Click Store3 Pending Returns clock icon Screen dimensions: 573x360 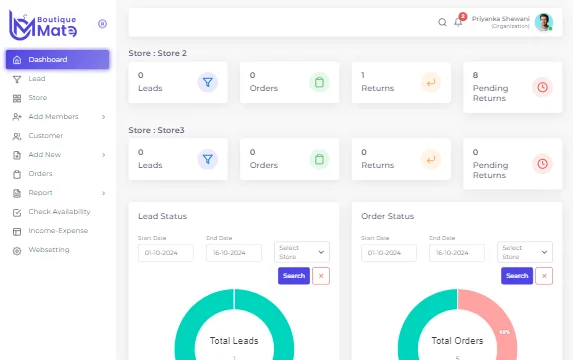tap(542, 164)
